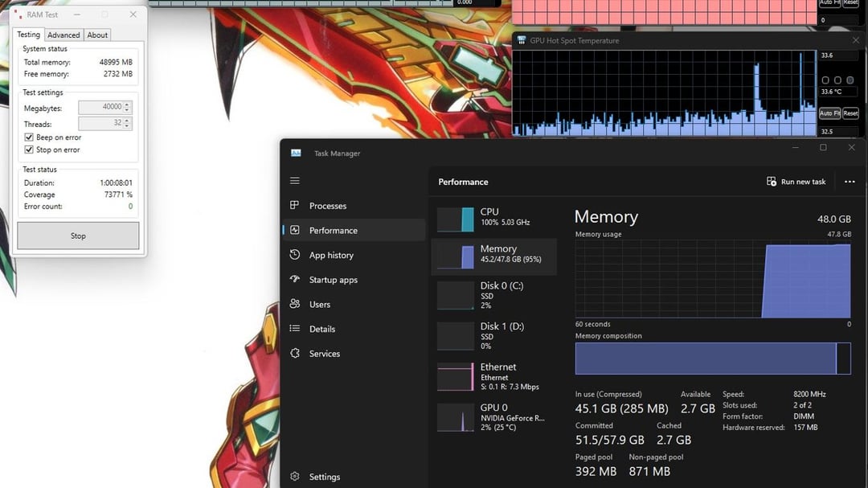Click leftmost small box above 33.6 °C

click(x=825, y=80)
